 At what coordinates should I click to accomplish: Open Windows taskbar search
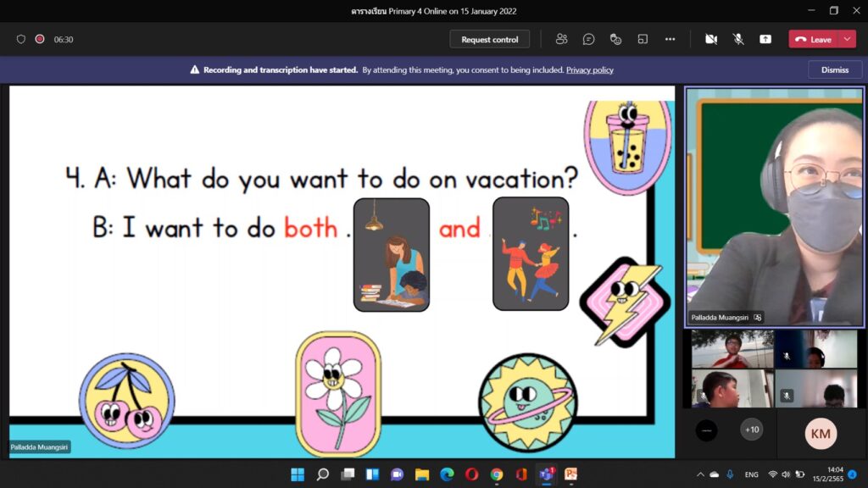(x=322, y=474)
